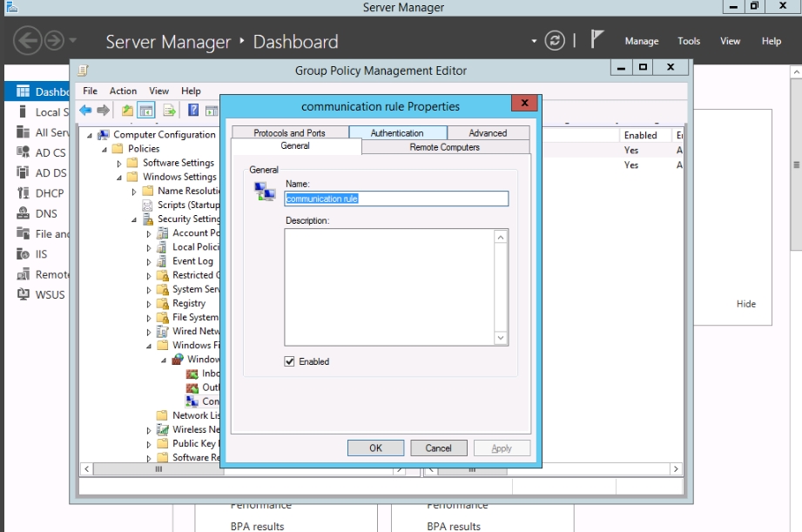
Task: Select the Registry tree node
Action: 189,303
